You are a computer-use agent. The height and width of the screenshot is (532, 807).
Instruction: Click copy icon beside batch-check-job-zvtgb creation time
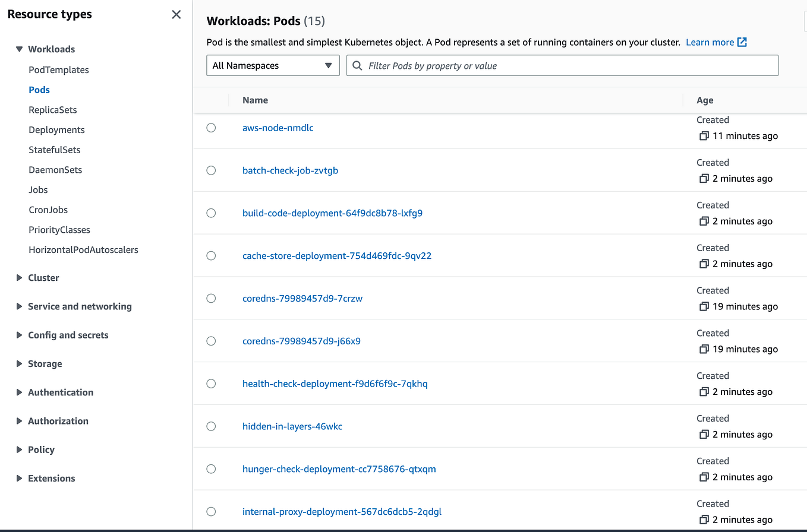pos(705,179)
